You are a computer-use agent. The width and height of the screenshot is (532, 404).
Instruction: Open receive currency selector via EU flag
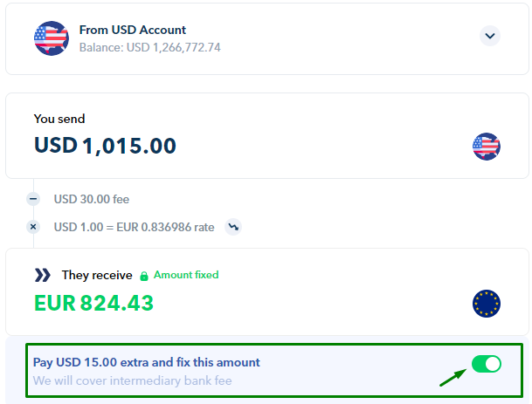pos(486,304)
